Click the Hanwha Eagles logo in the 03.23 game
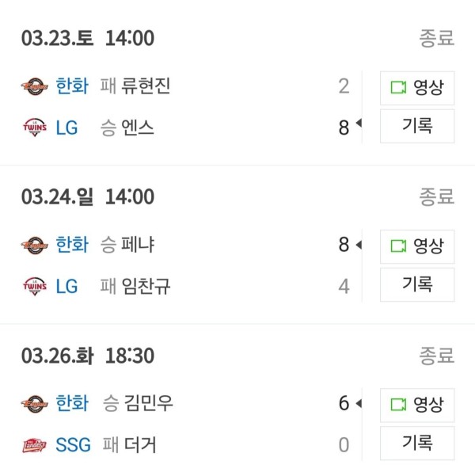475x476 pixels. 34,86
